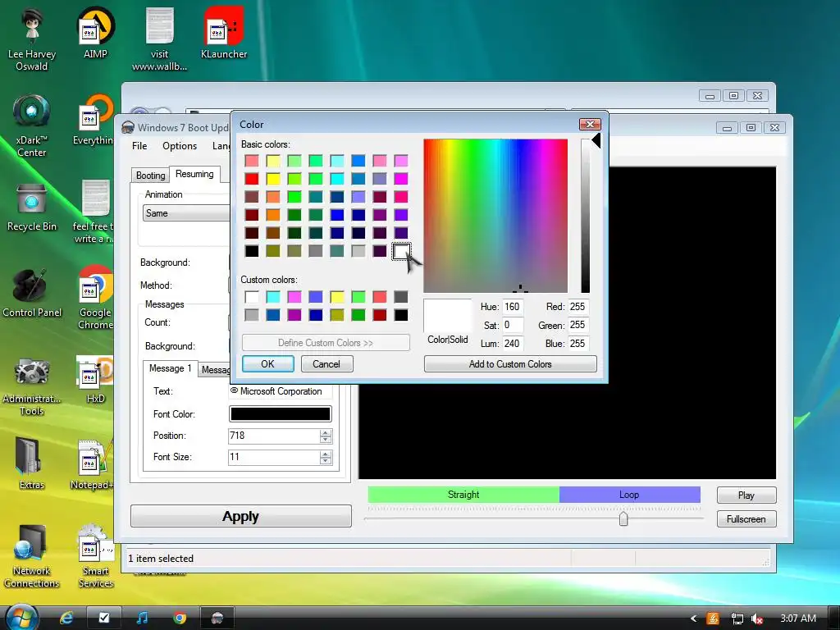Select the Message 1 tab
840x630 pixels.
pos(170,368)
